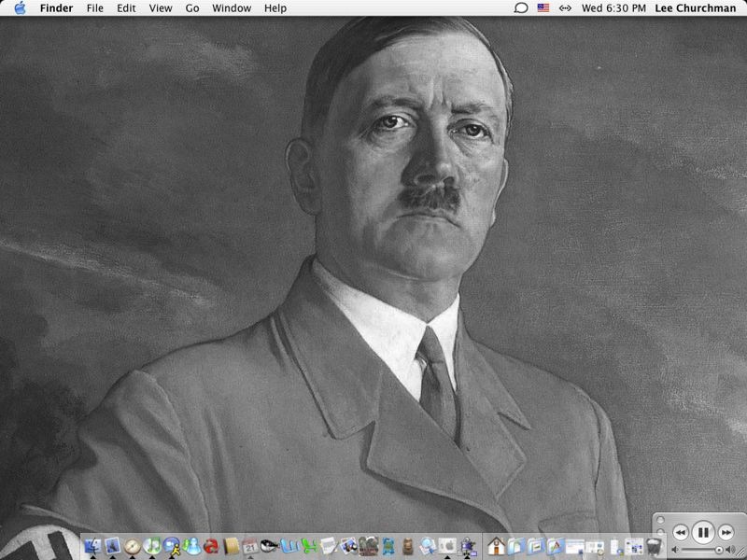Click the Wed 6:30 PM clock
The image size is (747, 560).
[613, 8]
